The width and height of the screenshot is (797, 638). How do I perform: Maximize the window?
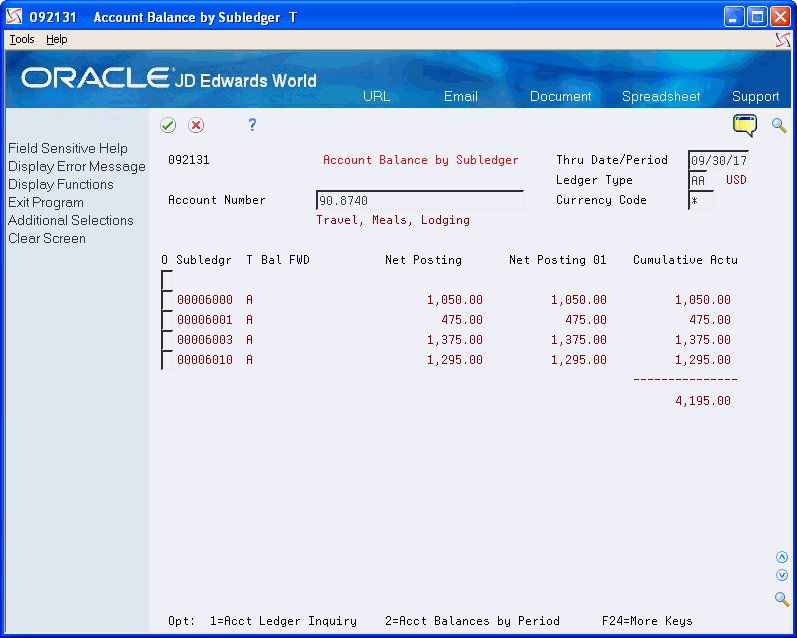(x=757, y=17)
